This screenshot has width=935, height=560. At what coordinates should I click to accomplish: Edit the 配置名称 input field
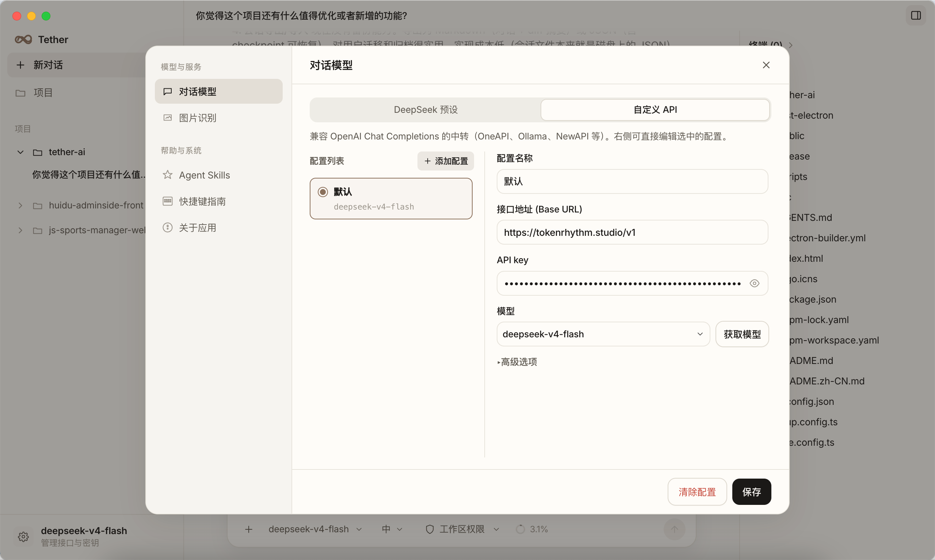tap(632, 181)
